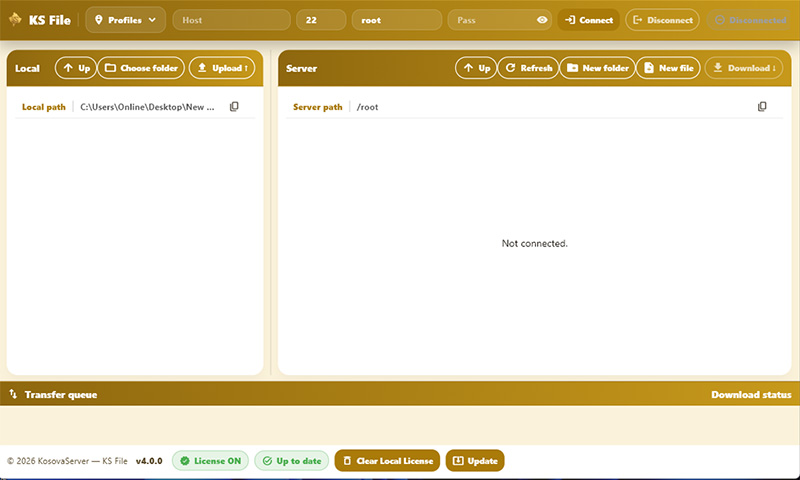Click the server path text /root
Image resolution: width=800 pixels, height=480 pixels.
(367, 107)
